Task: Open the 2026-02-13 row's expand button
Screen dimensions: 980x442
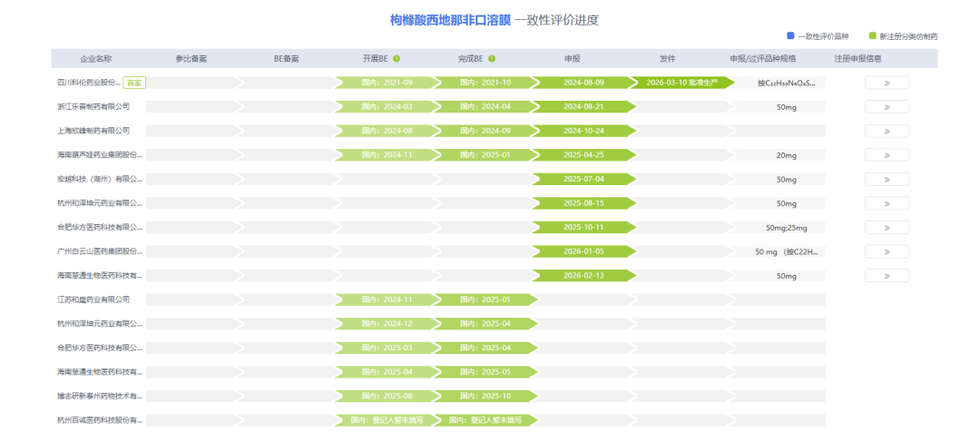Action: [886, 276]
